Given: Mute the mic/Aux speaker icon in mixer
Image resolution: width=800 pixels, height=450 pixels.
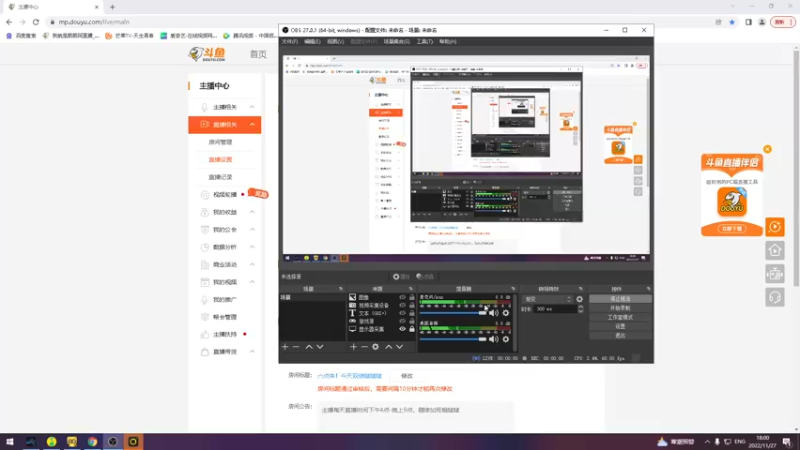Looking at the screenshot, I should [493, 313].
